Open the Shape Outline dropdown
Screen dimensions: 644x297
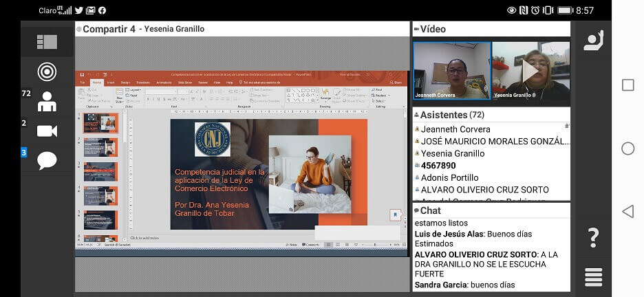click(356, 95)
